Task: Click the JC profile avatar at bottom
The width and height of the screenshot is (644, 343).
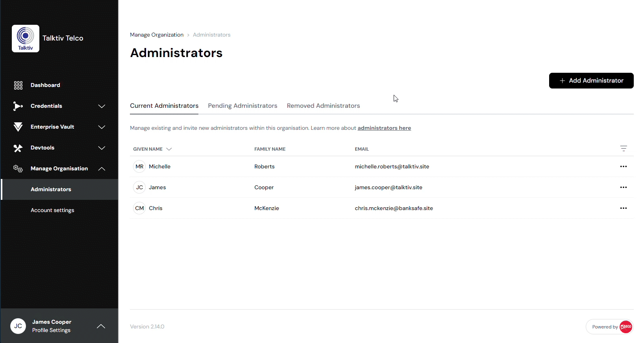Action: (18, 326)
